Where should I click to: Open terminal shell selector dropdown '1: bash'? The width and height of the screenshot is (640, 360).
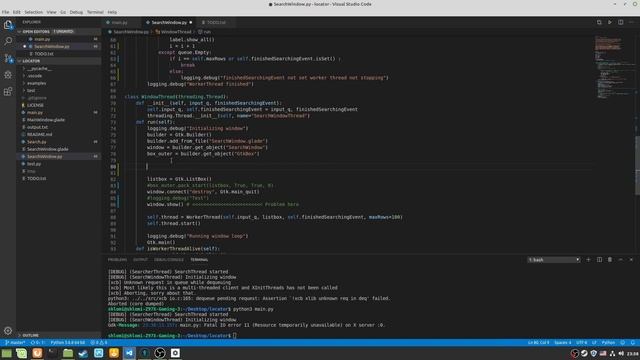coord(553,260)
